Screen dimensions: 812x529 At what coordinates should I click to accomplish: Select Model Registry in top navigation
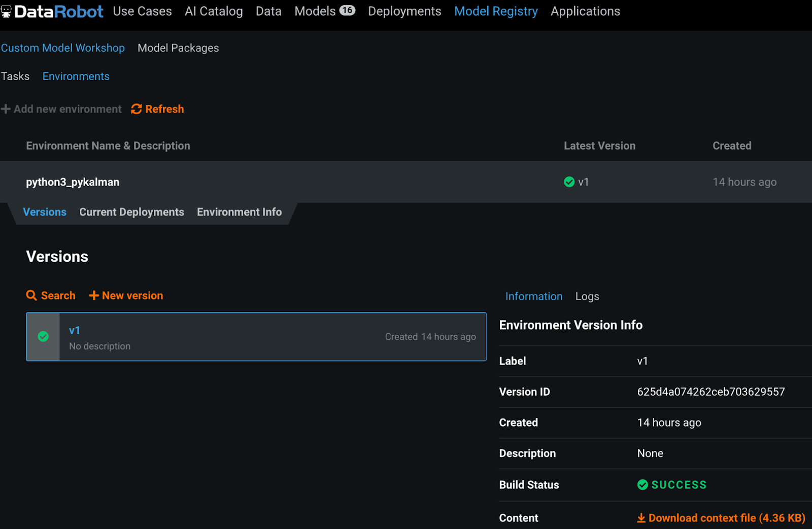(496, 11)
